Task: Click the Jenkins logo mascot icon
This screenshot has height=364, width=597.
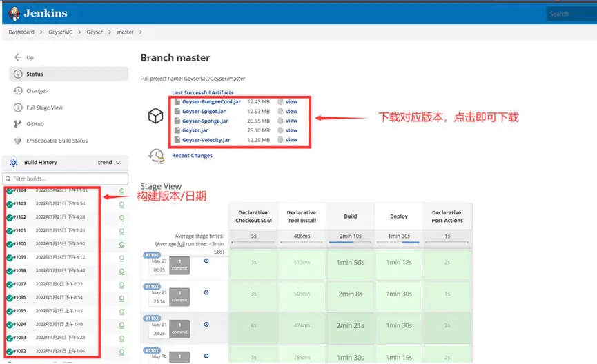Action: click(x=14, y=13)
